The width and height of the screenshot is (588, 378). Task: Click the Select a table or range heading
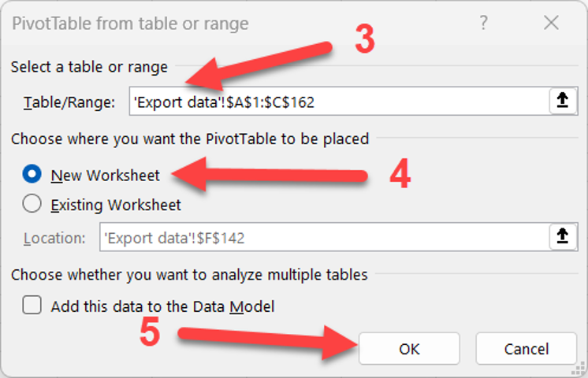89,67
